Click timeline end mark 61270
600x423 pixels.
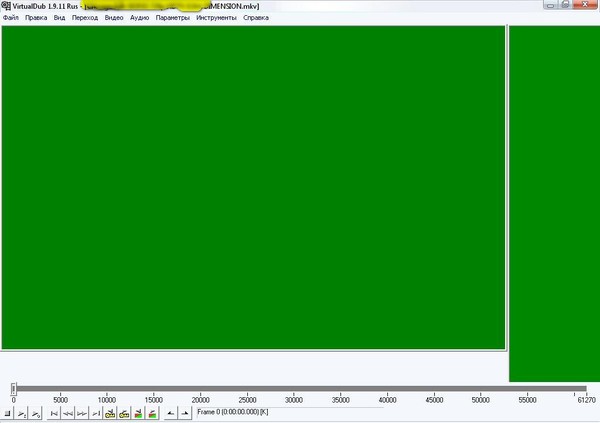tap(586, 400)
